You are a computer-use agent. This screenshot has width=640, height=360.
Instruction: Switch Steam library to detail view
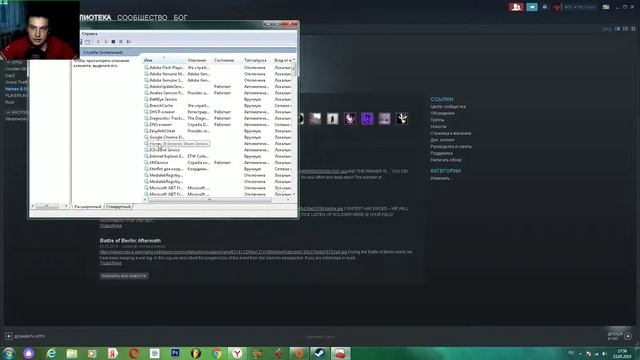(617, 29)
